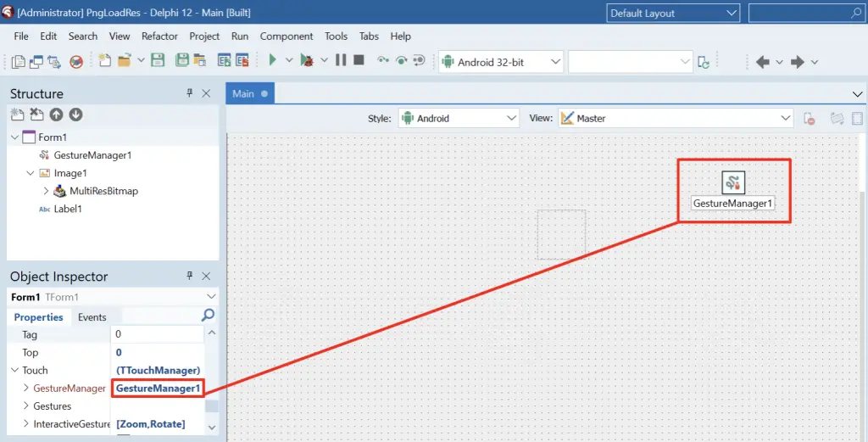Open the Project menu

(204, 36)
